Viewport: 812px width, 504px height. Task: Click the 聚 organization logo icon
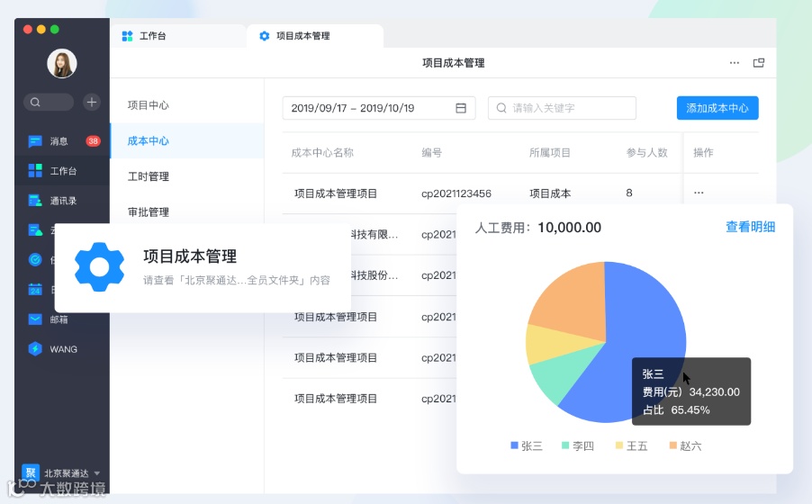(31, 472)
